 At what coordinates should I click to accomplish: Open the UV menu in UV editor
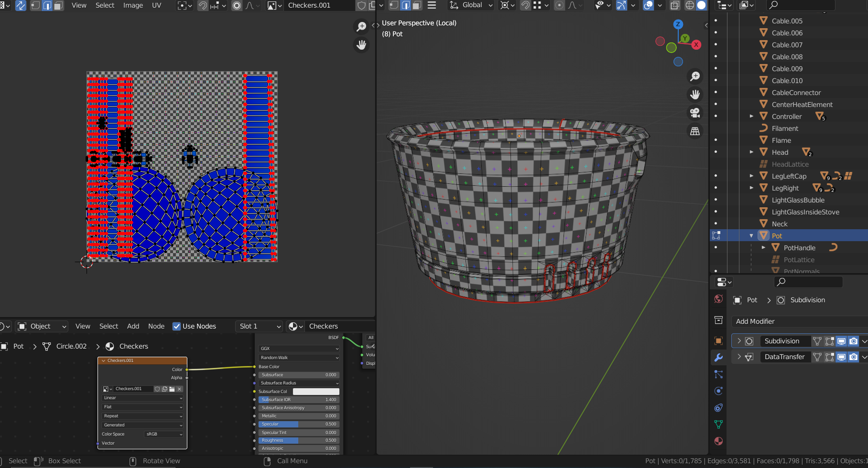[x=156, y=5]
